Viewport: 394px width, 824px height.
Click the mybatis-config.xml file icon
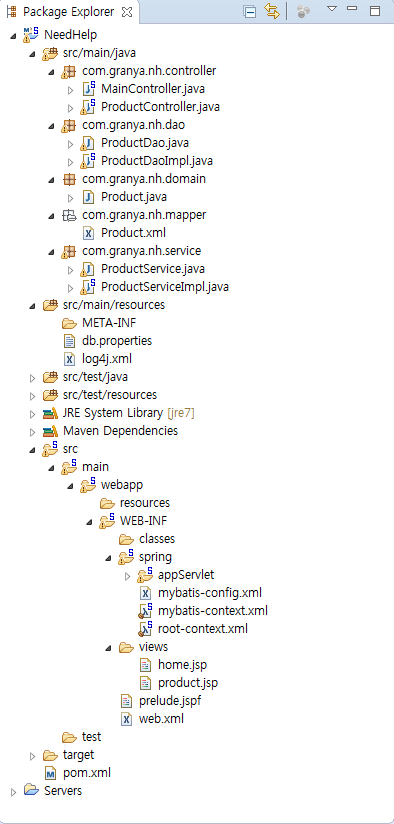tap(145, 593)
